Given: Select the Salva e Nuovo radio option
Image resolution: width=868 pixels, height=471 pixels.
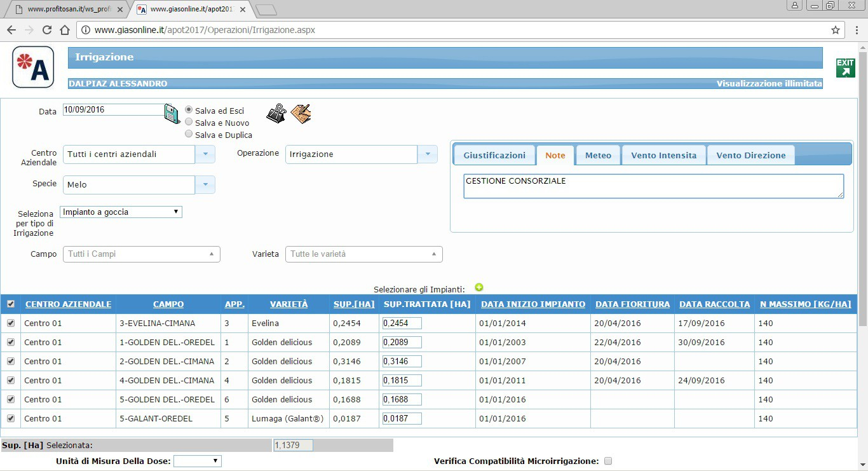Looking at the screenshot, I should coord(189,122).
